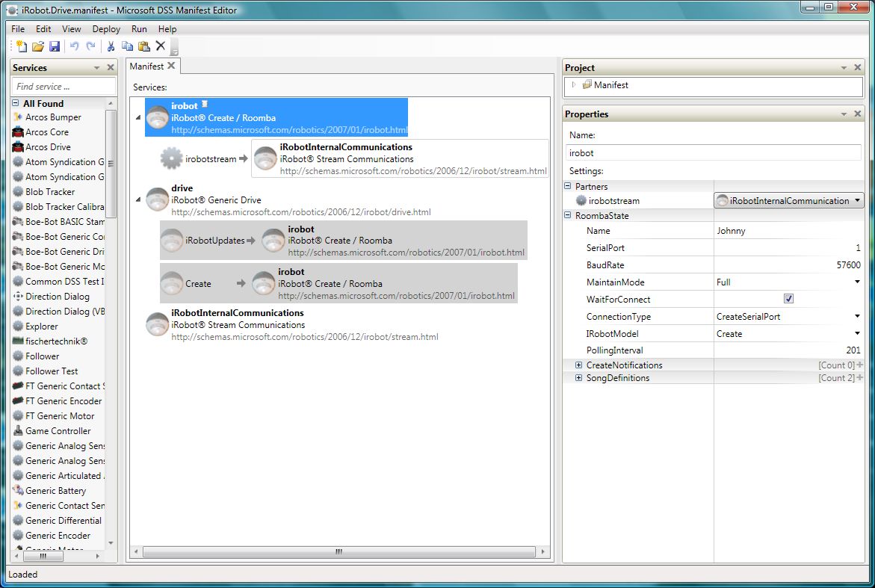
Task: Click the Save disk toolbar icon
Action: point(55,46)
